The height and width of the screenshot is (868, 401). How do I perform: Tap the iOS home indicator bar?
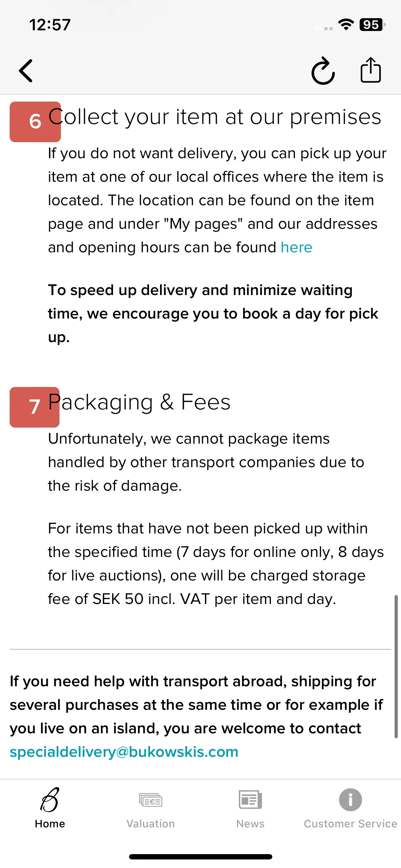tap(201, 857)
